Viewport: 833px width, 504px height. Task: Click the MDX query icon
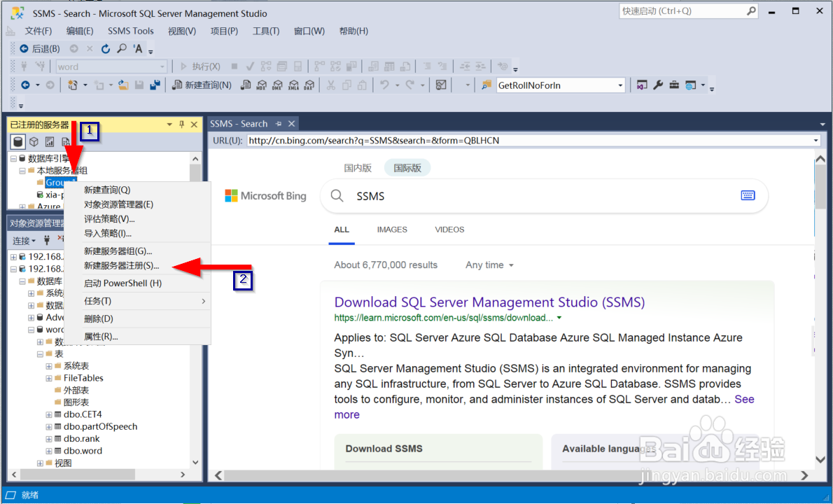pos(261,85)
